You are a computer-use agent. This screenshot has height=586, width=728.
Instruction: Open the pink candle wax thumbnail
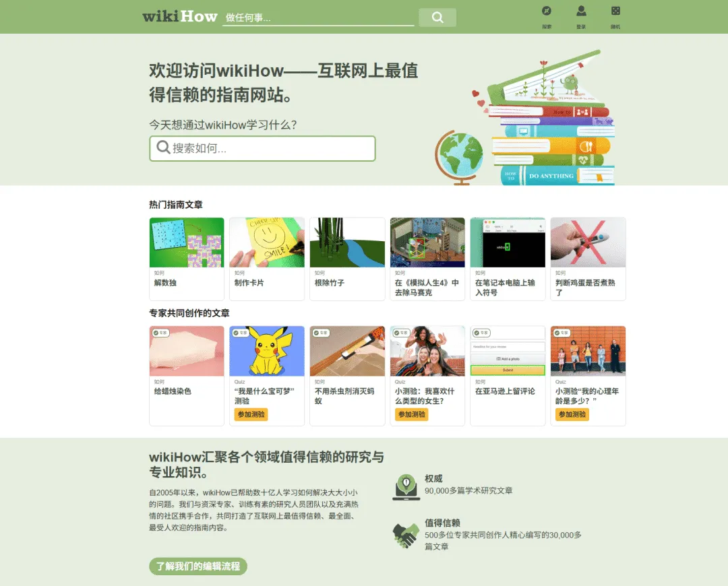click(x=187, y=351)
